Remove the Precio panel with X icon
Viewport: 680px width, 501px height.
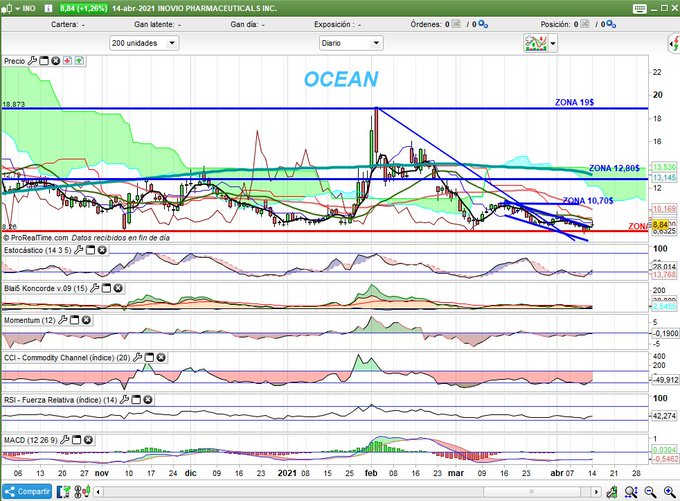coord(56,61)
